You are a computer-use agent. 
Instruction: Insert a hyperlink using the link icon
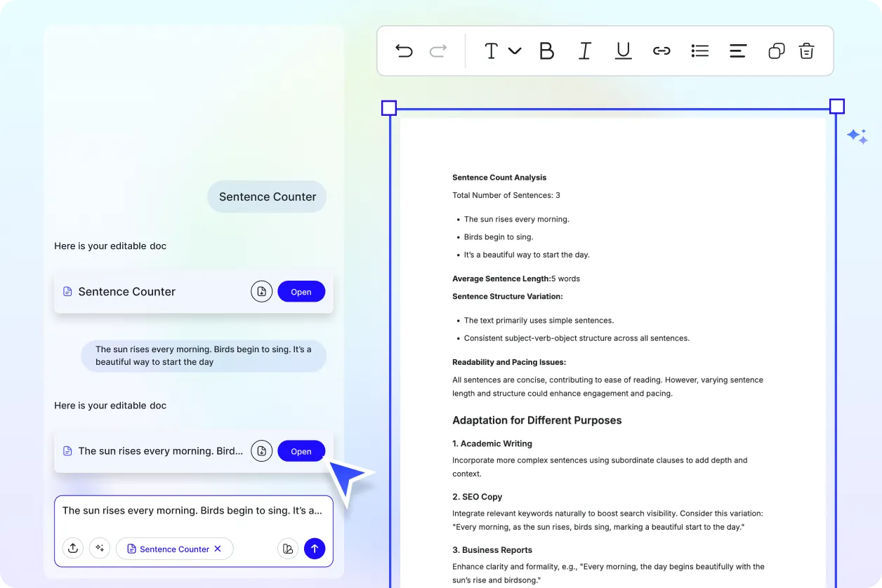click(661, 51)
